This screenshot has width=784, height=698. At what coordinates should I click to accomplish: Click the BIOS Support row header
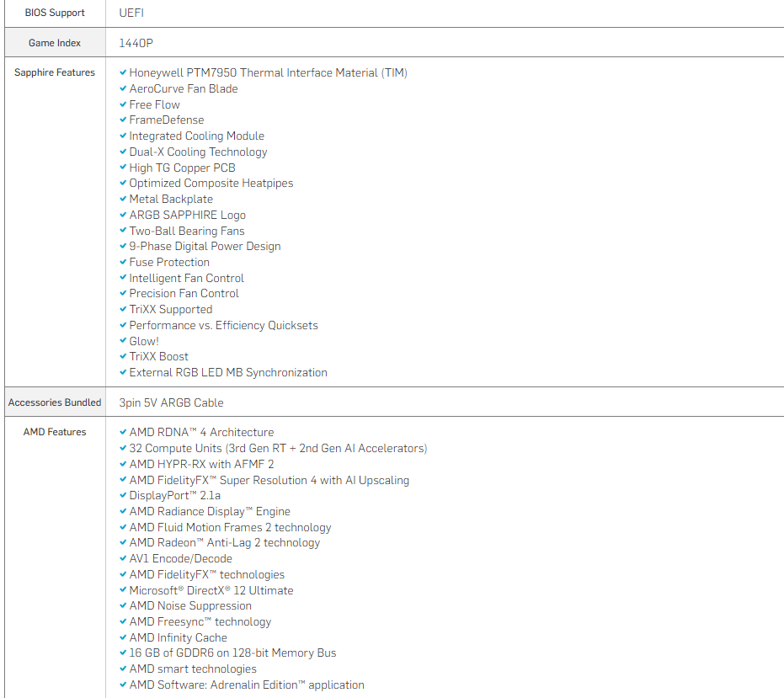pos(55,13)
